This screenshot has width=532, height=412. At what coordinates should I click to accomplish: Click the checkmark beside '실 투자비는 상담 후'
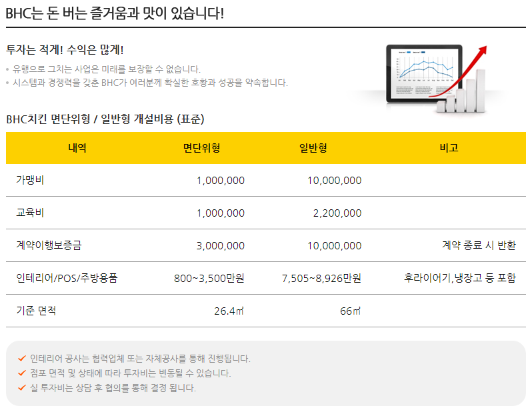click(x=22, y=387)
